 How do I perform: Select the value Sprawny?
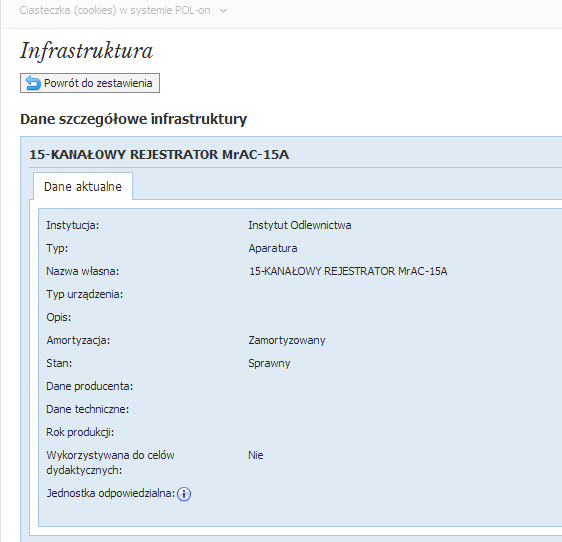(x=269, y=363)
